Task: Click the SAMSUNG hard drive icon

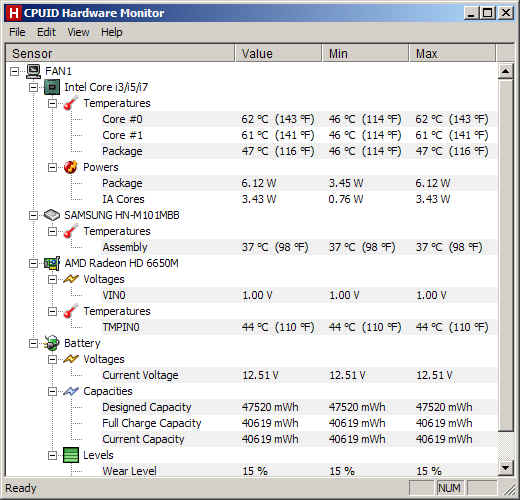Action: [52, 215]
